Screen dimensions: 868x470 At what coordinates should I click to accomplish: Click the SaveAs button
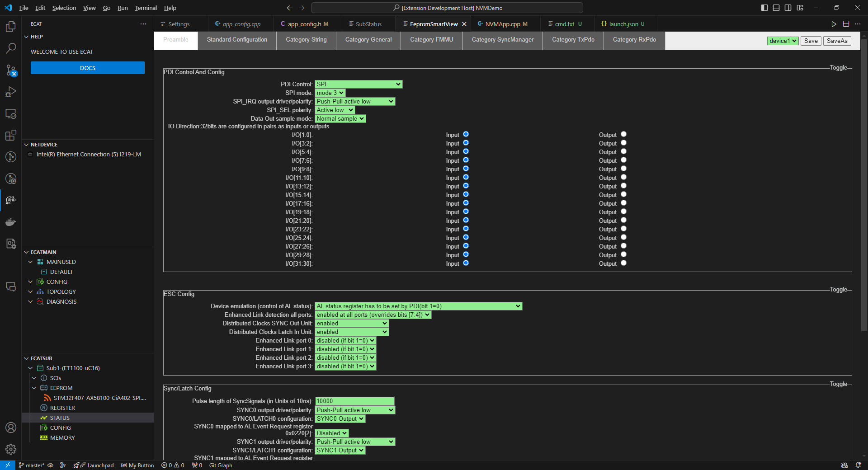point(837,41)
